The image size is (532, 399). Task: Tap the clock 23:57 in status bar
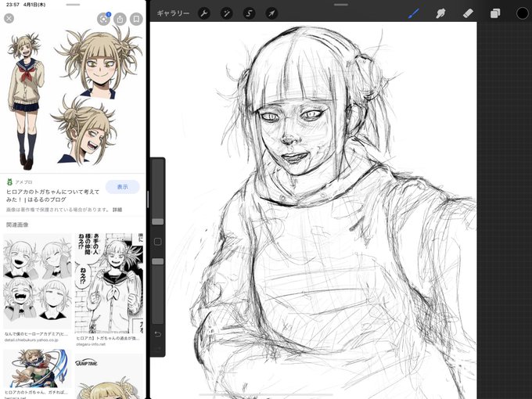13,5
